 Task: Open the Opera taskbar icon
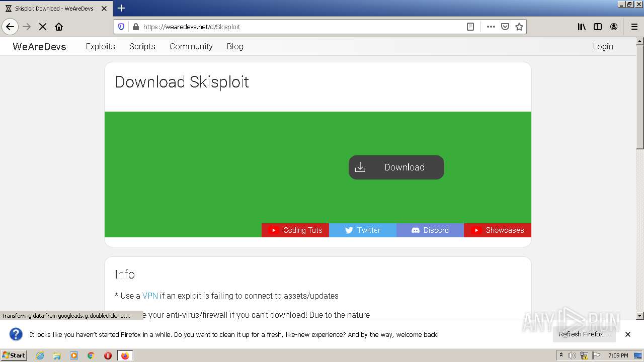pos(108,355)
